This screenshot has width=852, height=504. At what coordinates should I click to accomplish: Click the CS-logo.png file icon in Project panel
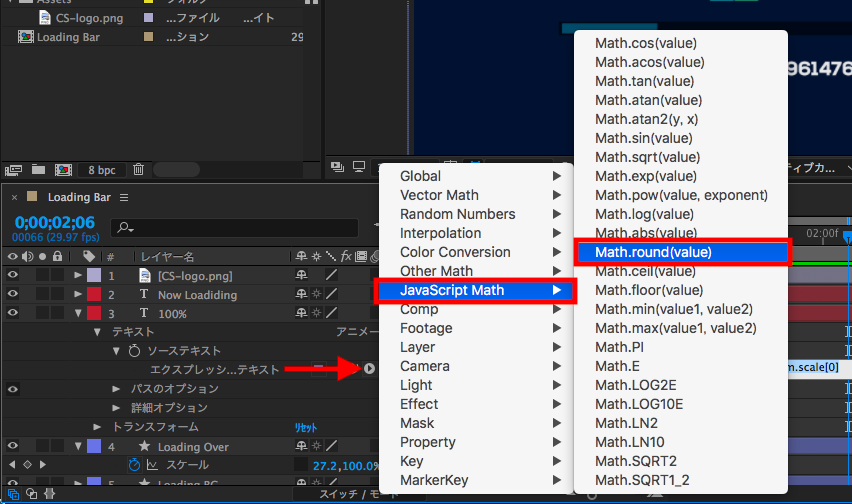[x=46, y=18]
